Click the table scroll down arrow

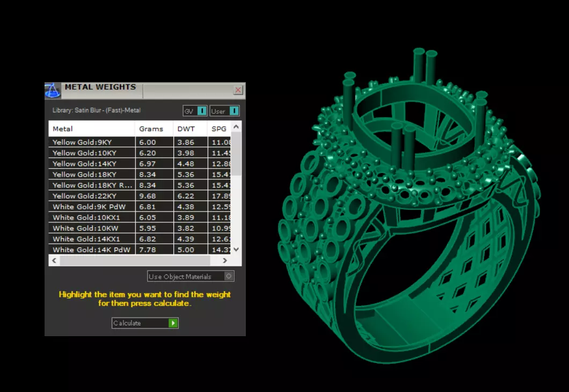point(236,249)
